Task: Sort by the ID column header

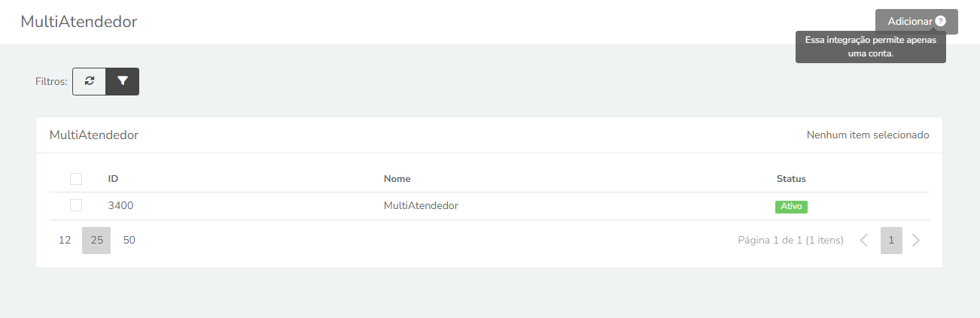Action: (113, 179)
